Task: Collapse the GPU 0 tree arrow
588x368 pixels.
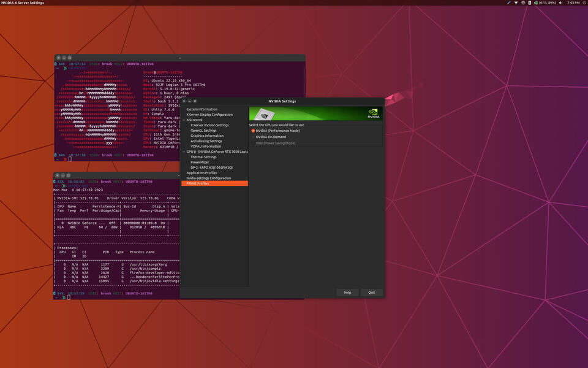Action: click(184, 151)
